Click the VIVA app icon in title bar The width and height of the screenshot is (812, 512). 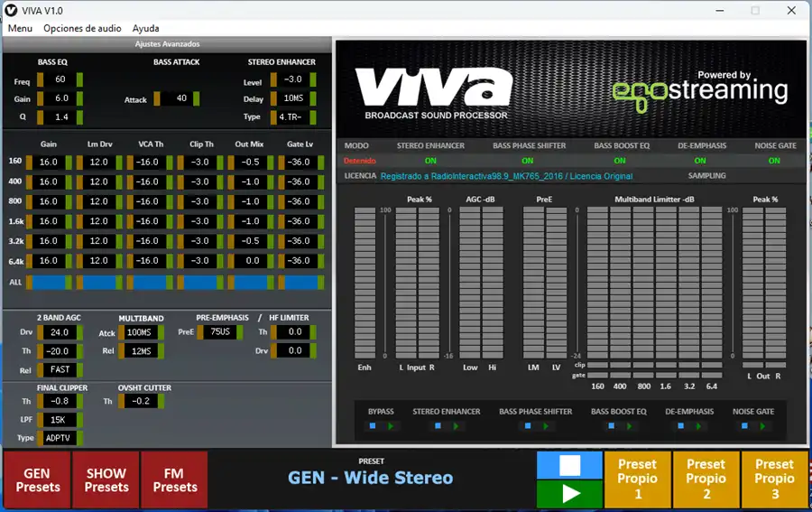pyautogui.click(x=10, y=10)
